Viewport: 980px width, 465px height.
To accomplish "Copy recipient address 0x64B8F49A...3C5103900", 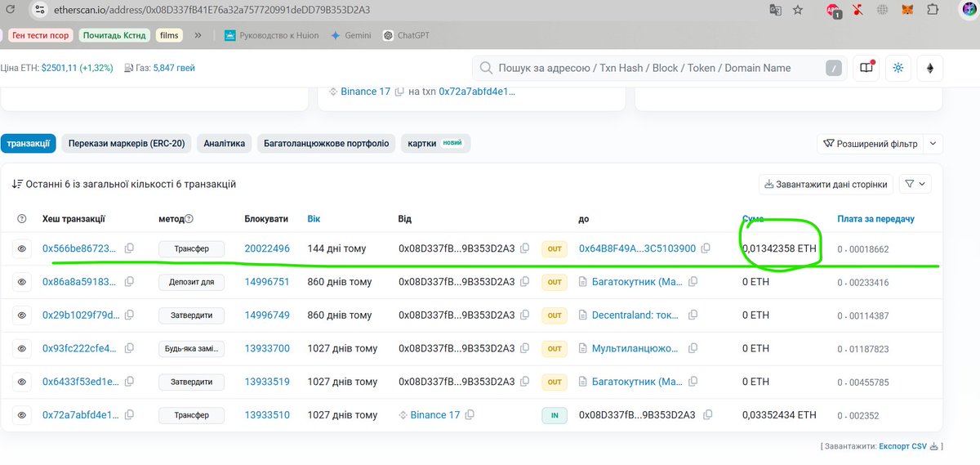I will point(706,248).
